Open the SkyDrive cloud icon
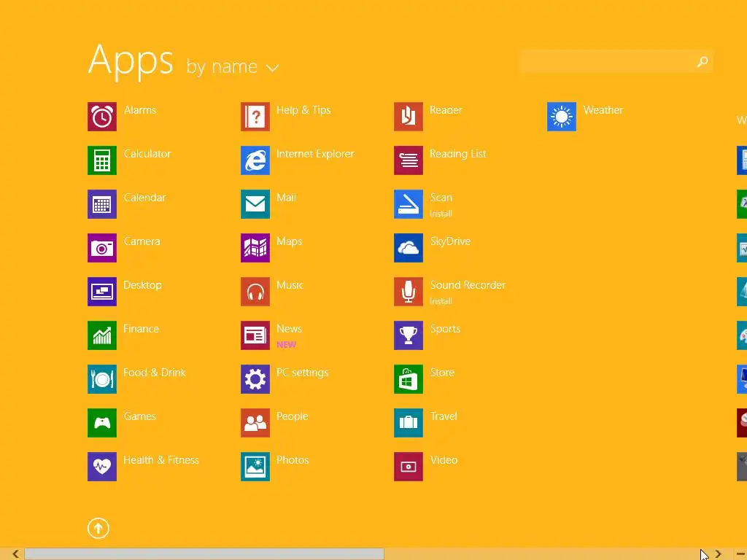 [409, 248]
